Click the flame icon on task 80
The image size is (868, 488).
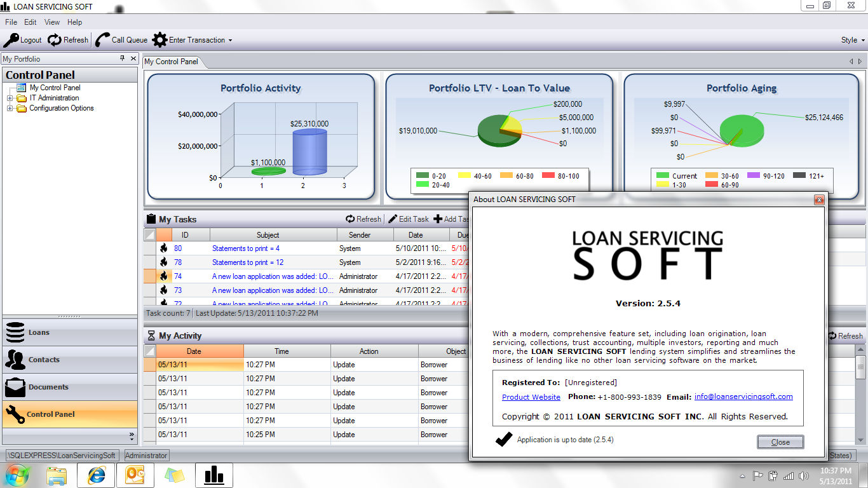pos(164,248)
